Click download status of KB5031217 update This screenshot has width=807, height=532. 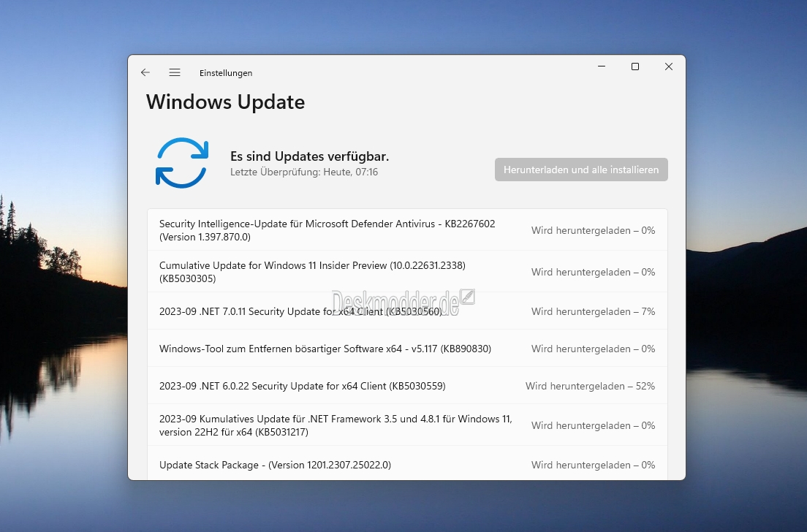[x=593, y=425]
